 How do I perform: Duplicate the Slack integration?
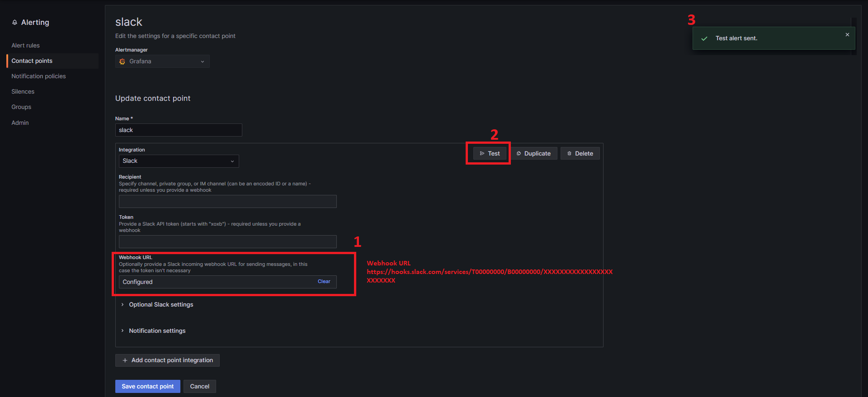(534, 153)
